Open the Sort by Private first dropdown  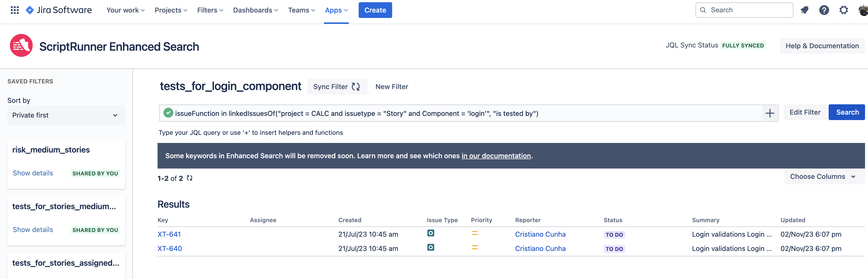(66, 115)
